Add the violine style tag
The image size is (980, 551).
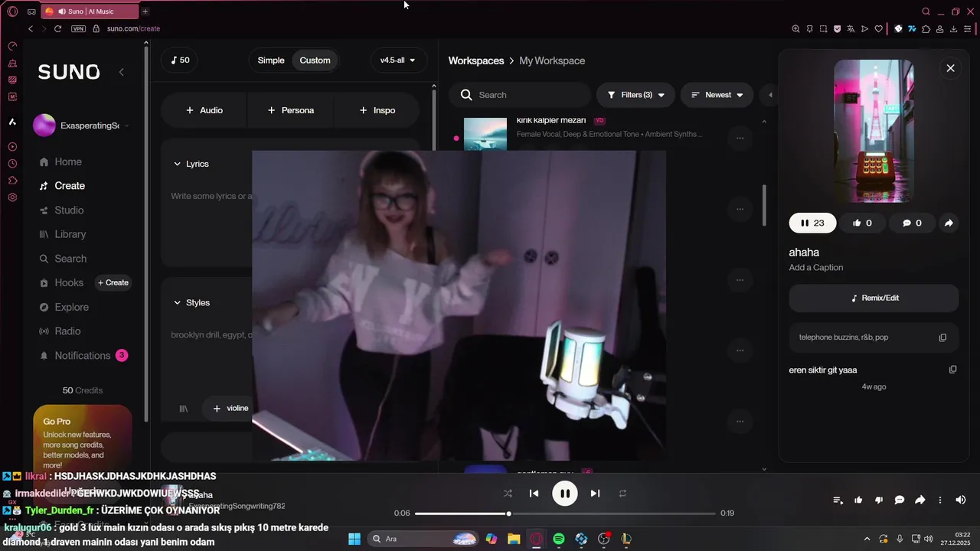[x=230, y=409]
